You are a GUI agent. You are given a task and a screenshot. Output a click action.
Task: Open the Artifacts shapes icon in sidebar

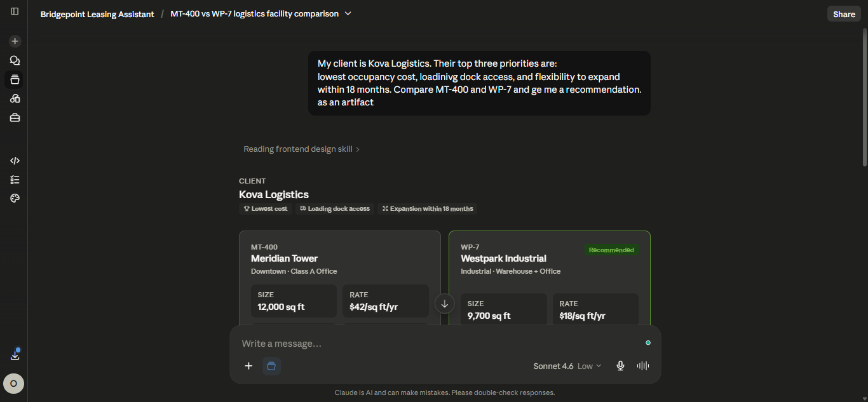15,98
